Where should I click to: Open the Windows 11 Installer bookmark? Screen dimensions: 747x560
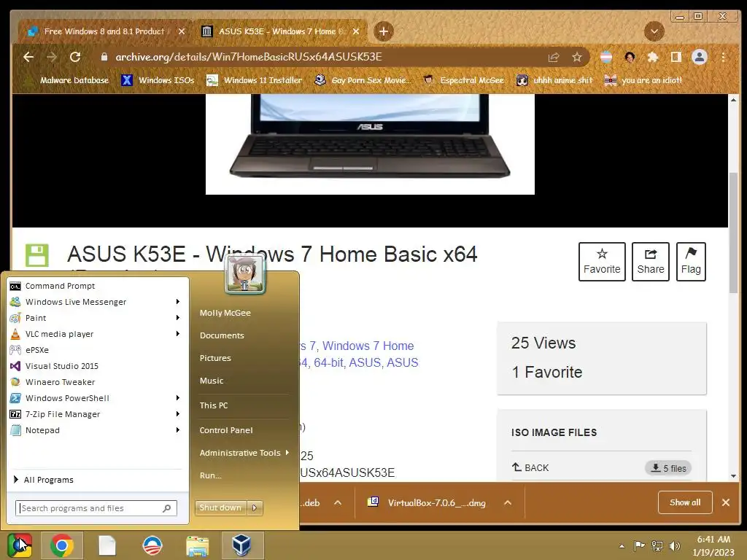tap(254, 80)
